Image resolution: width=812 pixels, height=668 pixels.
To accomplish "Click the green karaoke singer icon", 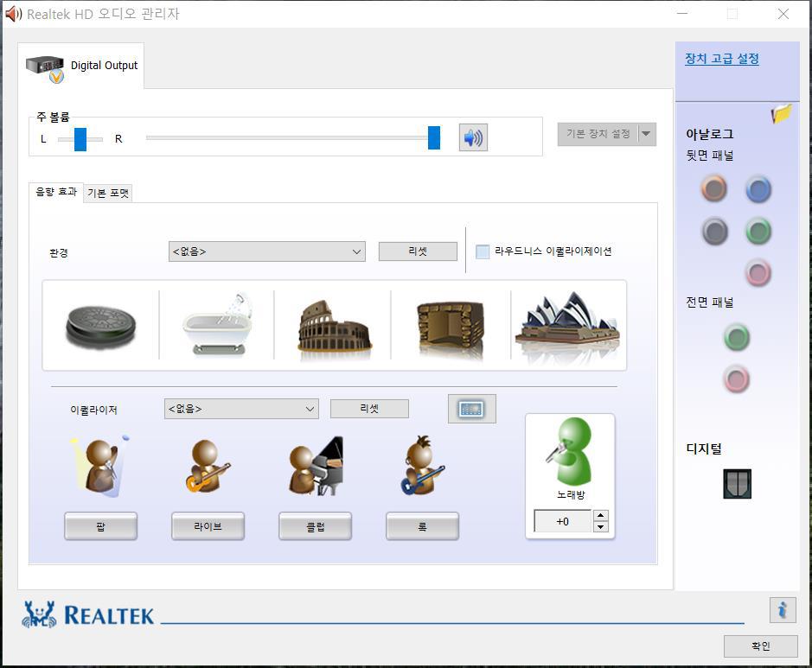I will coord(570,451).
